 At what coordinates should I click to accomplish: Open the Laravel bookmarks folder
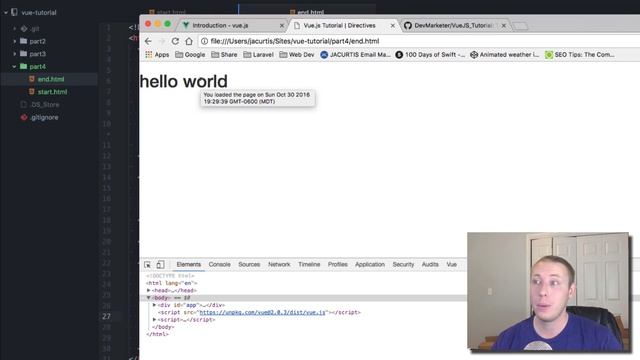click(x=258, y=54)
